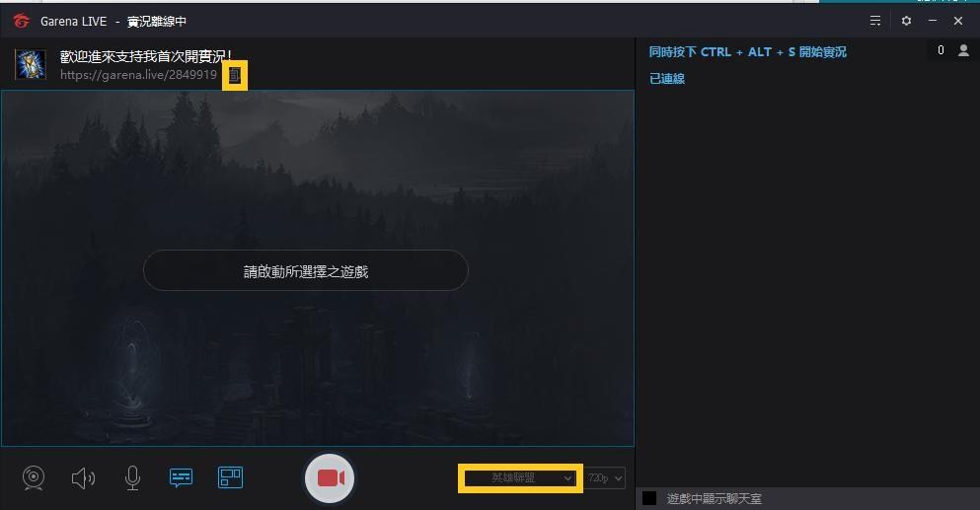
Task: Close the Garena LIVE window
Action: point(958,22)
